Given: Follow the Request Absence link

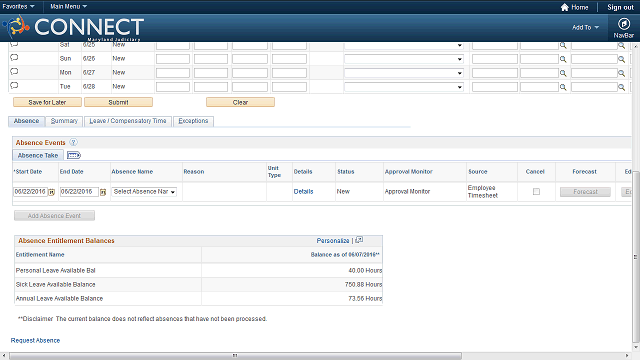Looking at the screenshot, I should coord(35,340).
